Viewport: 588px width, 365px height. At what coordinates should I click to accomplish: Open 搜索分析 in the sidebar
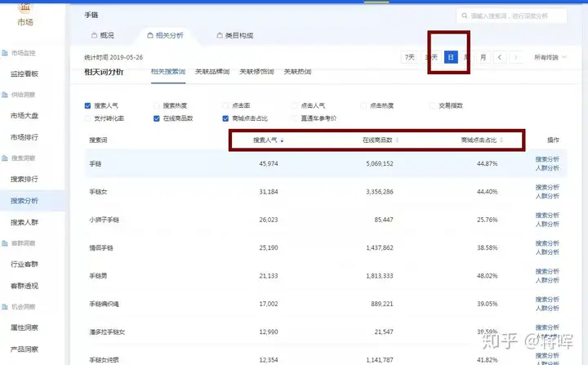click(x=24, y=201)
